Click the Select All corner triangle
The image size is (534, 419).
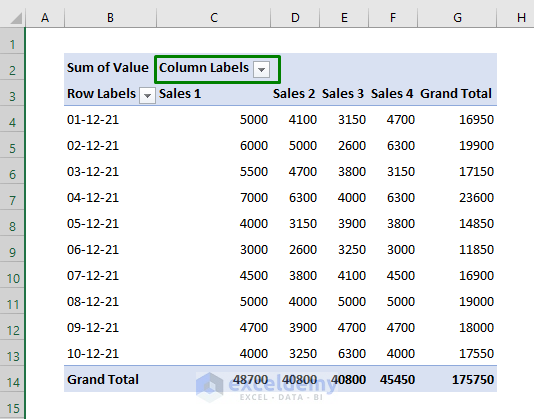16,18
